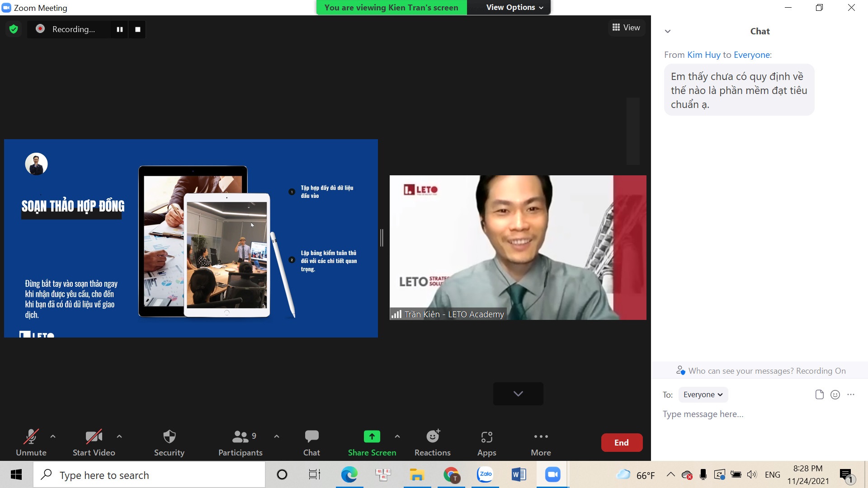Screen dimensions: 868x488
Task: Click the Windows search box
Action: [149, 475]
